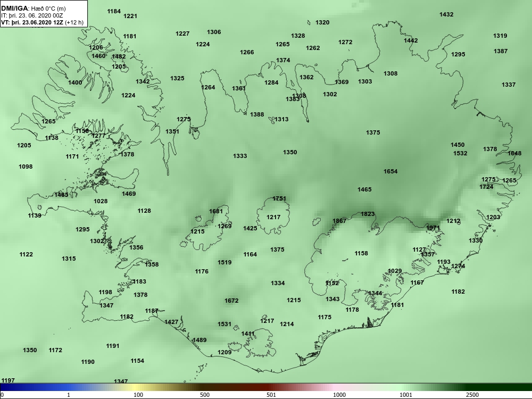
Task: Click the 1469 height value
Action: point(129,194)
